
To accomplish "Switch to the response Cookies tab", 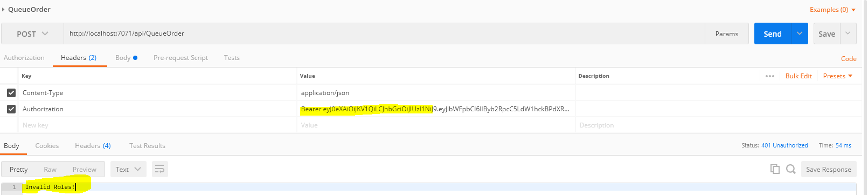I will click(47, 146).
